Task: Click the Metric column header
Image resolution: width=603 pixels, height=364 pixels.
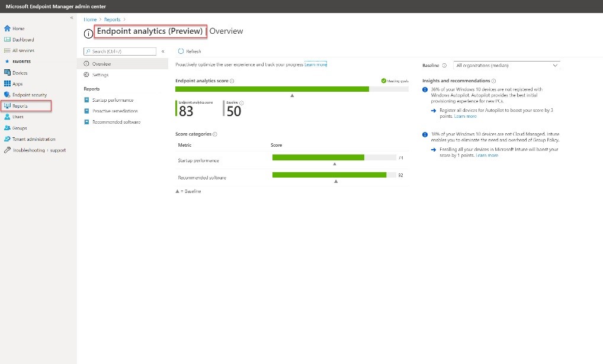Action: [185, 145]
